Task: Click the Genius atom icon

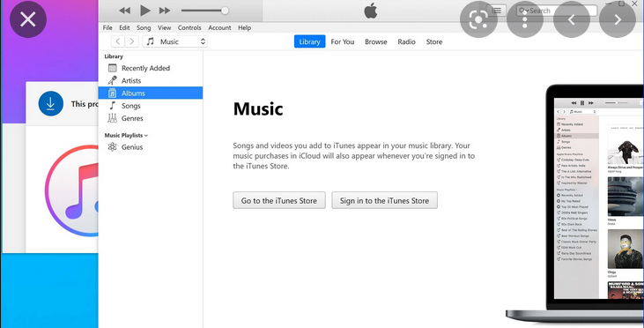Action: 112,147
